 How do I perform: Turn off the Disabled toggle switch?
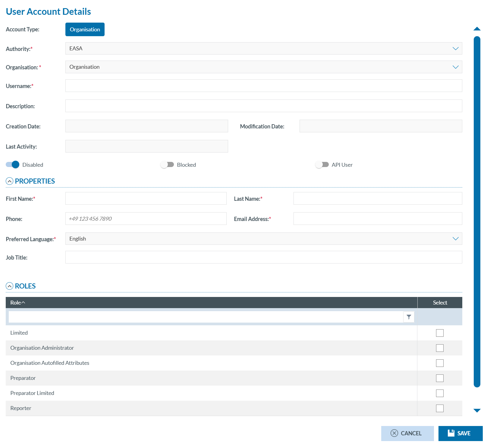click(13, 165)
